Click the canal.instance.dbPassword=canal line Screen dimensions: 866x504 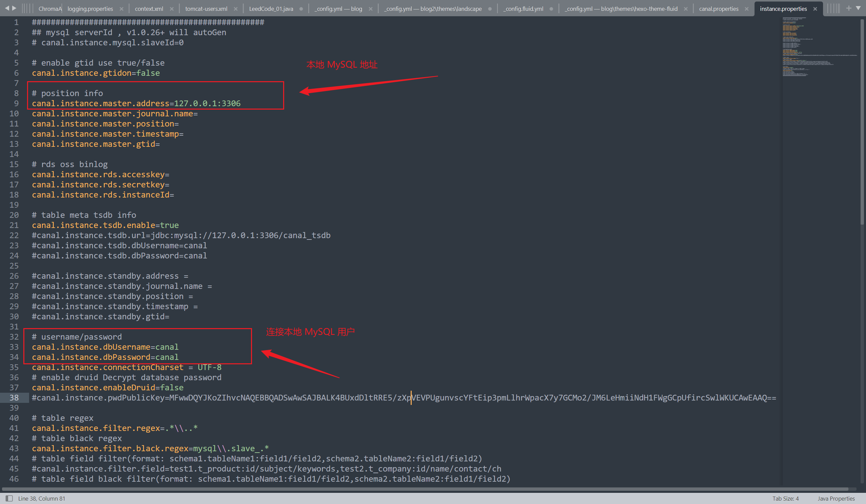coord(105,357)
